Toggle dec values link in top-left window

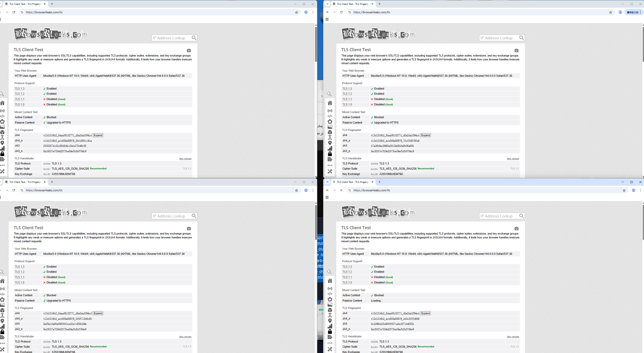(185, 159)
